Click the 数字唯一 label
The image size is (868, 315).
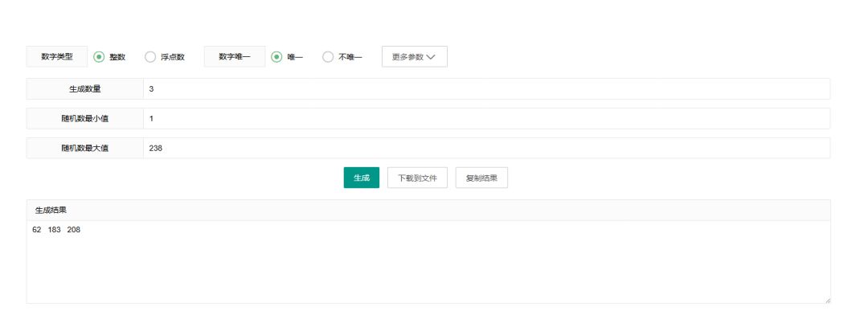point(235,56)
